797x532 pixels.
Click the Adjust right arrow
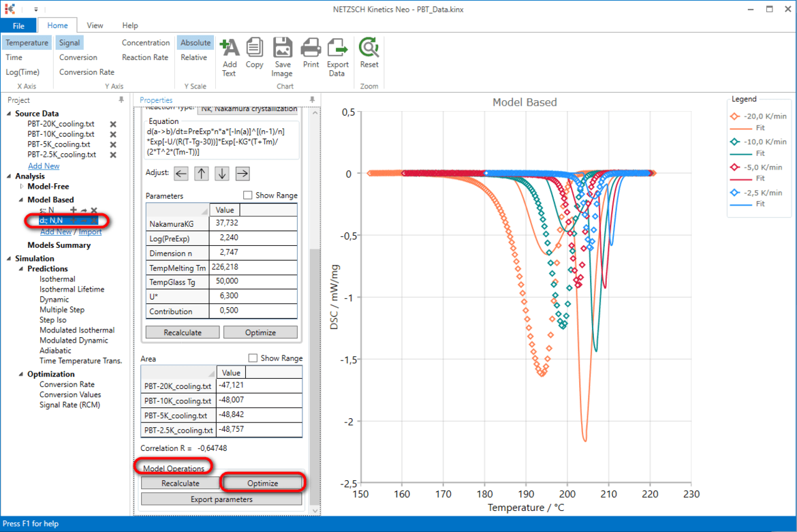click(x=243, y=174)
